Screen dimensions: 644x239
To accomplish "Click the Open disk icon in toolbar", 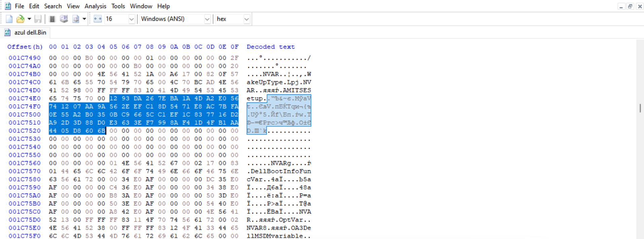I will [64, 19].
